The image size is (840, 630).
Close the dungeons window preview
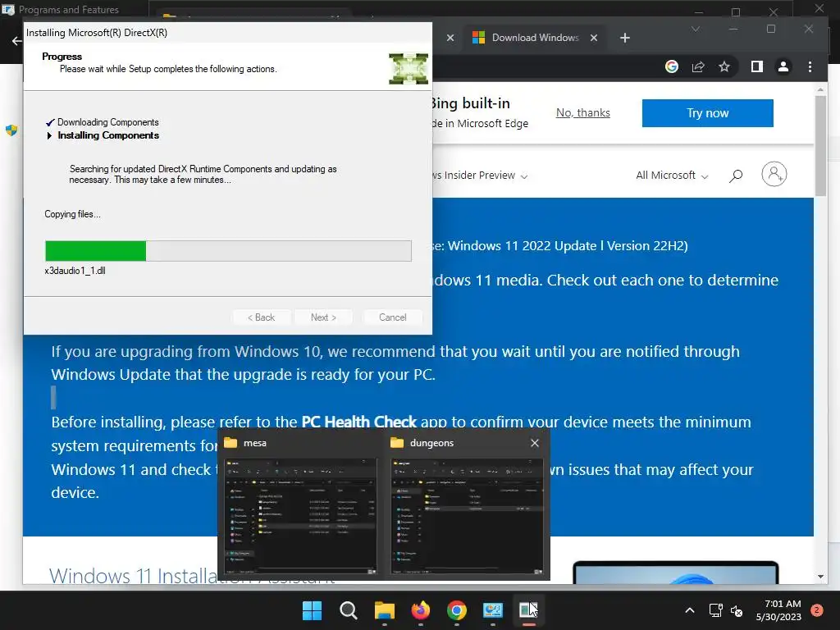tap(535, 443)
